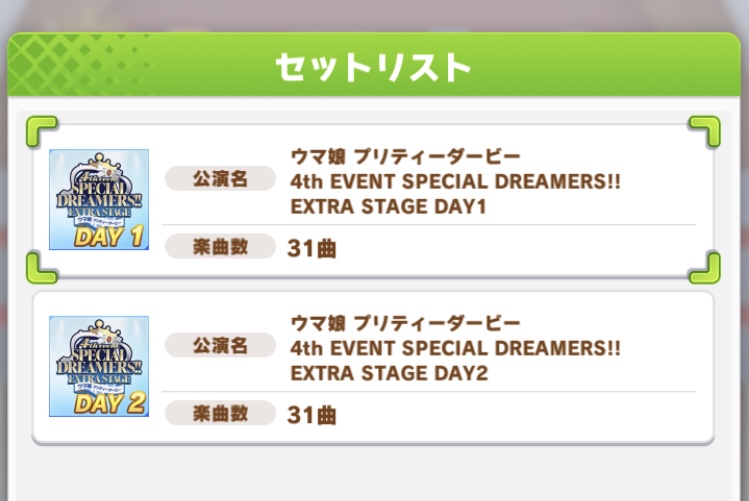The width and height of the screenshot is (749, 501).
Task: Click the 4th EVENT SPECIAL DREAMERS!! line under DAY2
Action: pyautogui.click(x=455, y=349)
